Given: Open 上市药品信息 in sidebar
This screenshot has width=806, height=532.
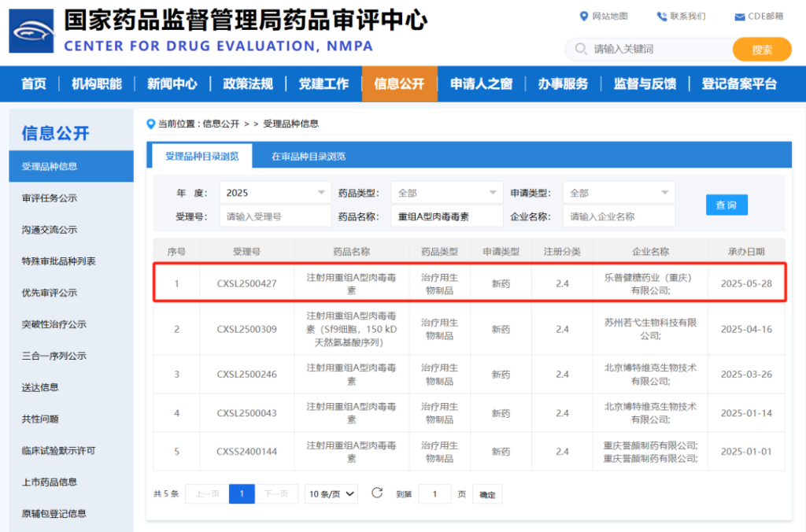Looking at the screenshot, I should pyautogui.click(x=50, y=482).
